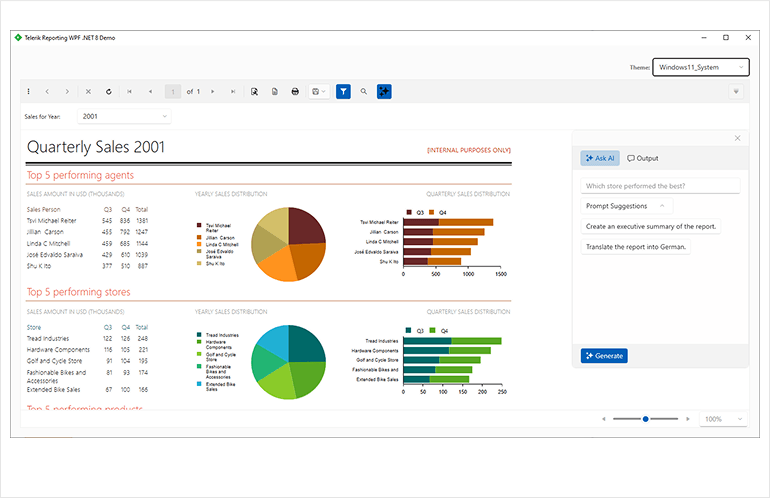Viewport: 770px width, 498px height.
Task: Click 'Linda C Mitchell' in the agents table
Action: coord(48,243)
